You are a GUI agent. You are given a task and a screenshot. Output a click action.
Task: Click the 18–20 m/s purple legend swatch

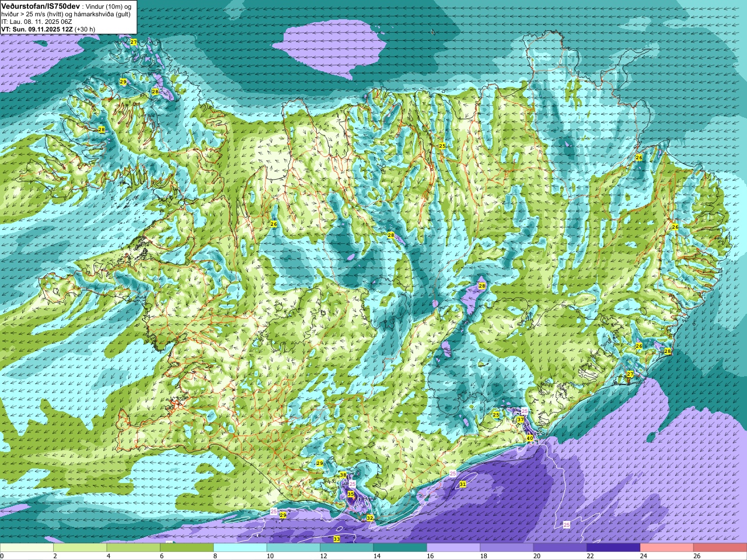[x=507, y=548]
